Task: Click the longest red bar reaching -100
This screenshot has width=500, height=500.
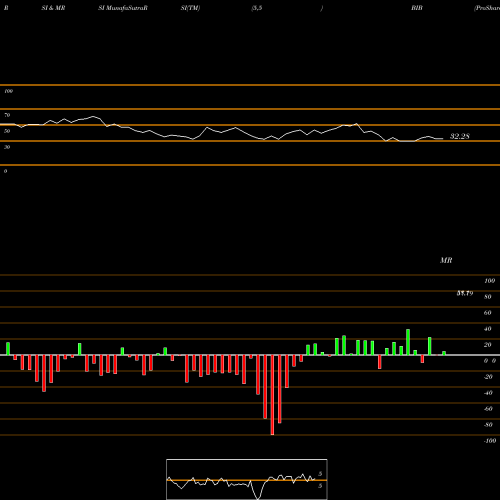Action: point(272,395)
